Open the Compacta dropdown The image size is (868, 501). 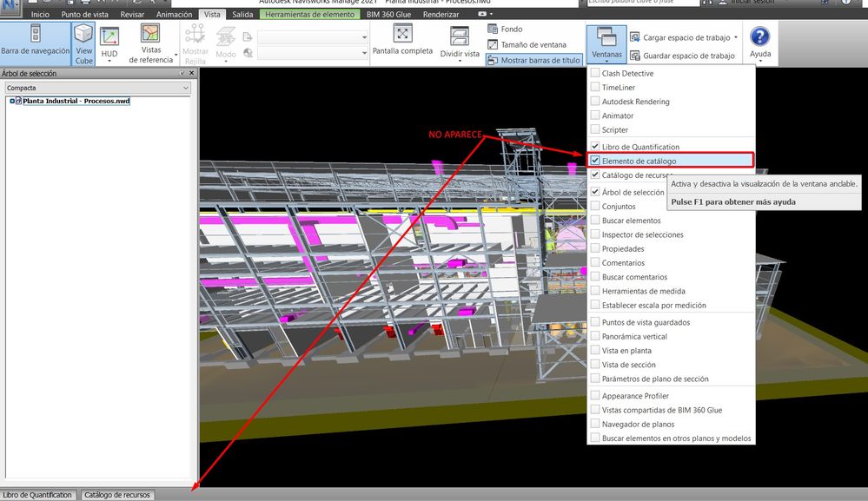(x=98, y=88)
